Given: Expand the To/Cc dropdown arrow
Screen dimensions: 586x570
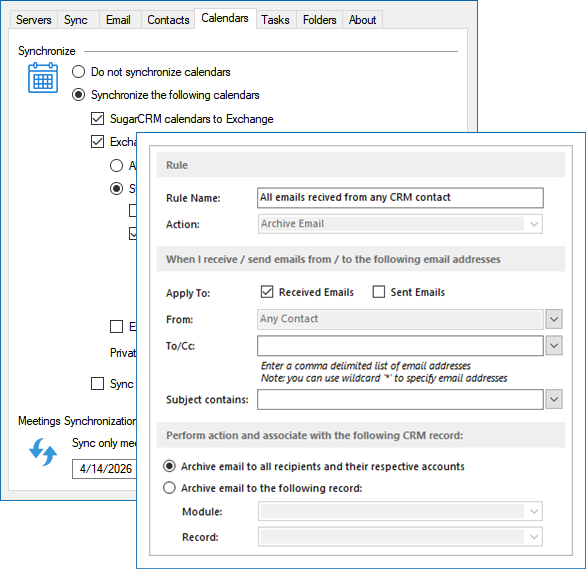Looking at the screenshot, I should click(x=554, y=346).
